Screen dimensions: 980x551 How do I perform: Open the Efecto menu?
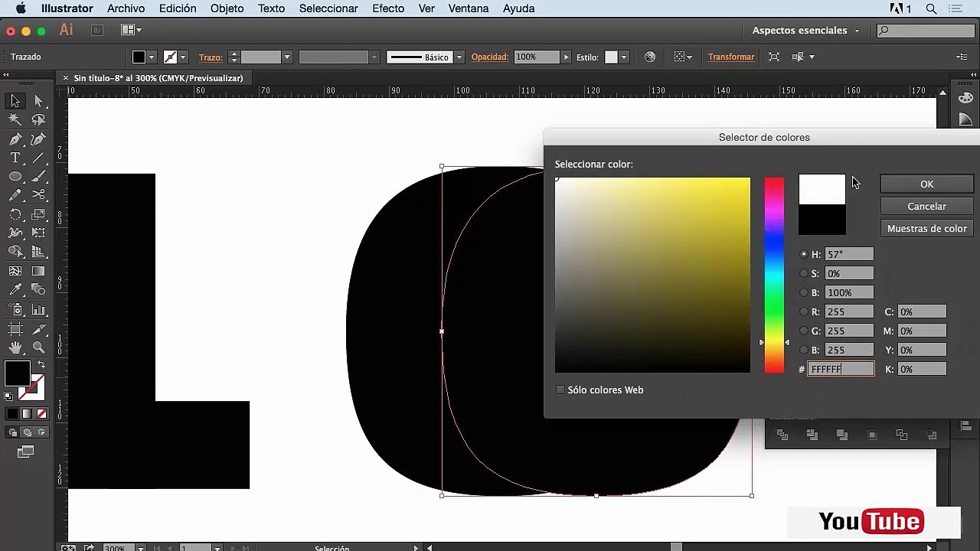388,8
